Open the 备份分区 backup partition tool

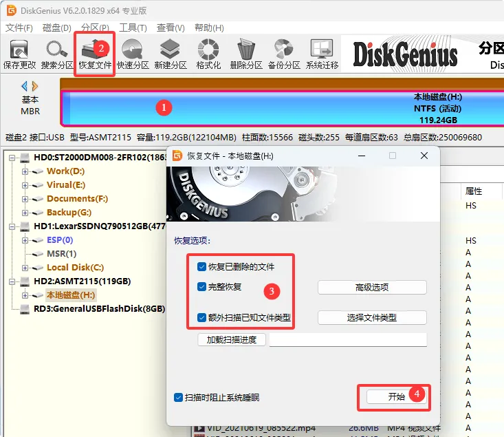[x=284, y=54]
